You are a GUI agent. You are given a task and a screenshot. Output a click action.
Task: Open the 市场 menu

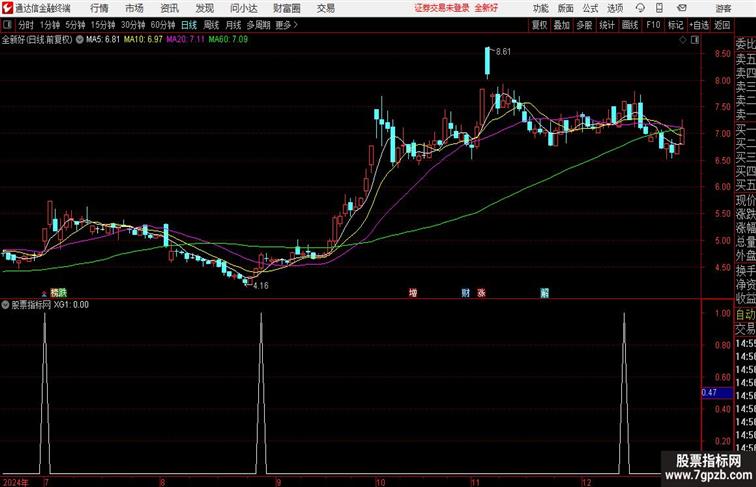[134, 8]
